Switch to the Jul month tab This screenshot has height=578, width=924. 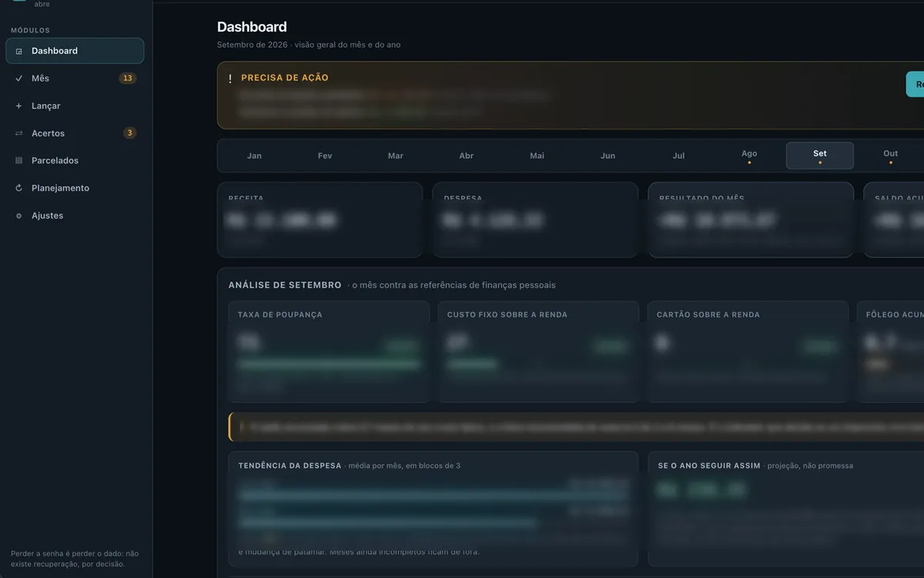point(678,156)
